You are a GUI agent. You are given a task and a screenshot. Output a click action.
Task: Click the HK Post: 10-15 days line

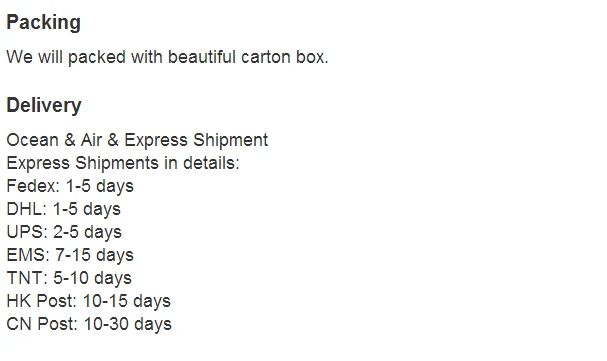point(88,301)
